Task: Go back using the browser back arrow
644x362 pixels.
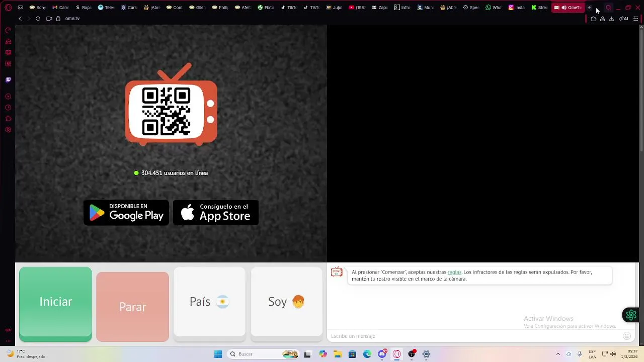Action: point(20,19)
